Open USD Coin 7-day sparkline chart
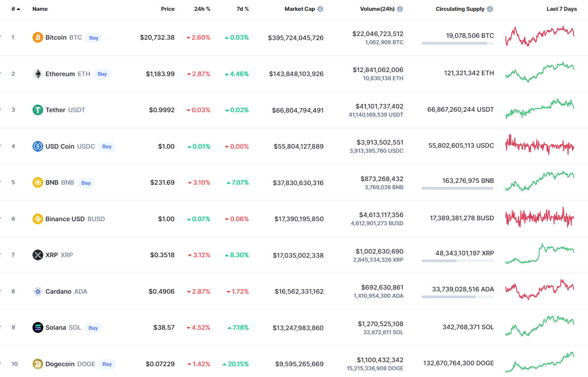The width and height of the screenshot is (588, 377). 540,145
